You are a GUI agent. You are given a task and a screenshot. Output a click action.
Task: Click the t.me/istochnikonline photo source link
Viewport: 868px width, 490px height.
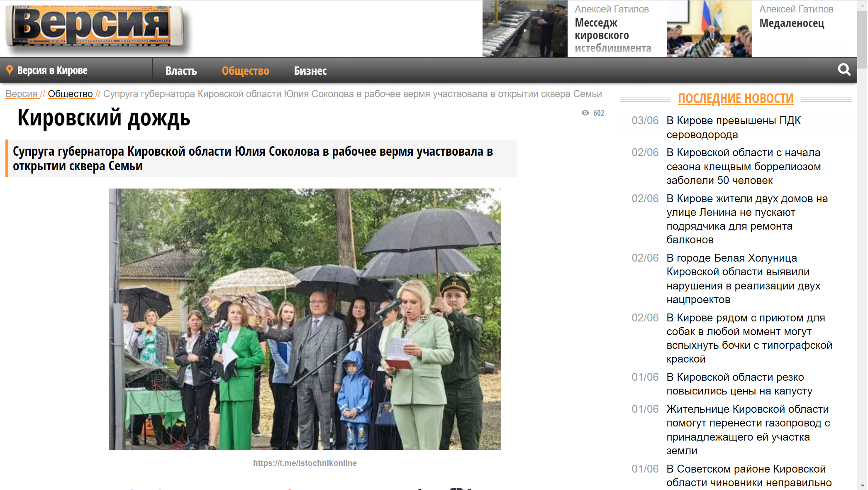[x=305, y=463]
